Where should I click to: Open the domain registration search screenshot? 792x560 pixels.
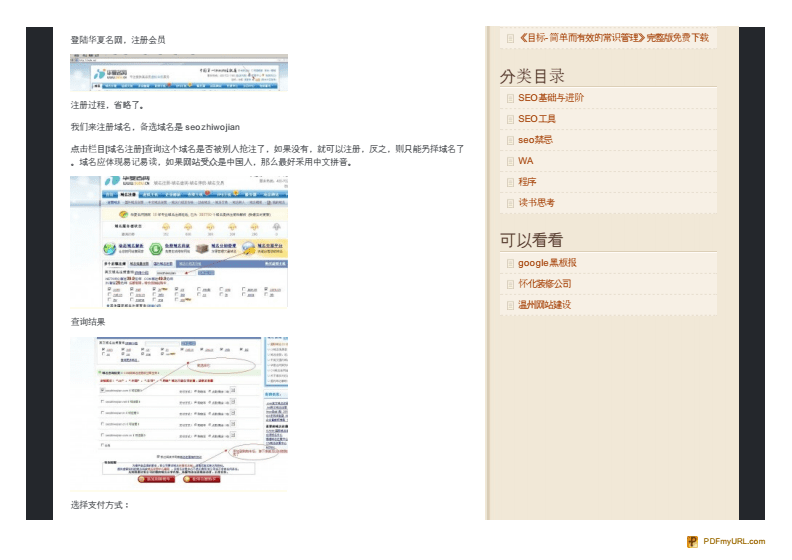pos(179,242)
